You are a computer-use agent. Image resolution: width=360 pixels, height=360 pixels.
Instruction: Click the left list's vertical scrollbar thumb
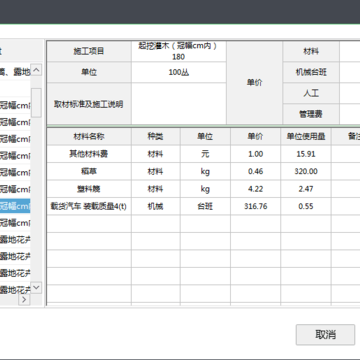point(36,103)
